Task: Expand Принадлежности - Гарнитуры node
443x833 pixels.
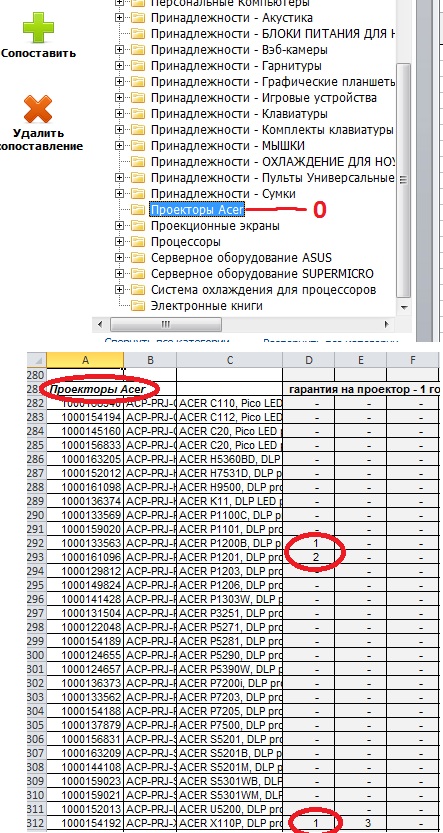Action: tap(120, 66)
